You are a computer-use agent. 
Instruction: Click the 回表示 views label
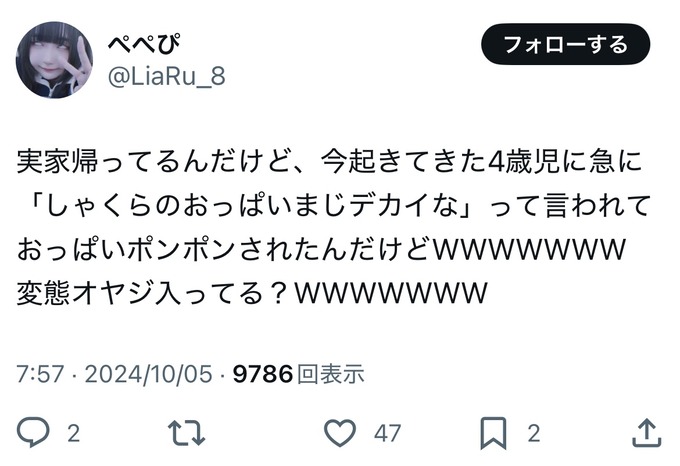(x=330, y=374)
